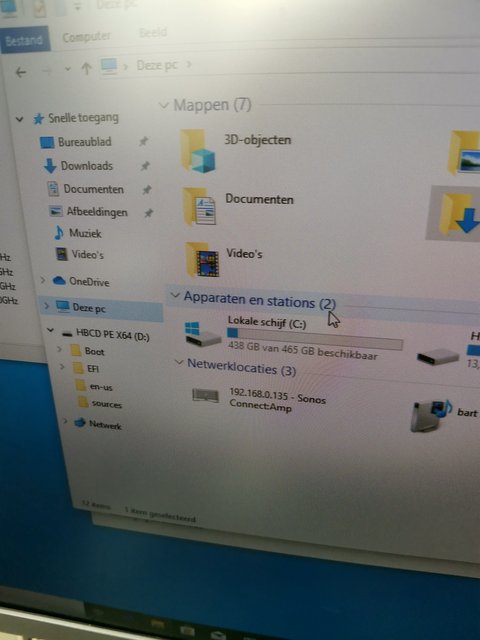Collapse HBCD PE X64 (D:) tree node
Viewport: 480px width, 640px height.
tap(50, 330)
